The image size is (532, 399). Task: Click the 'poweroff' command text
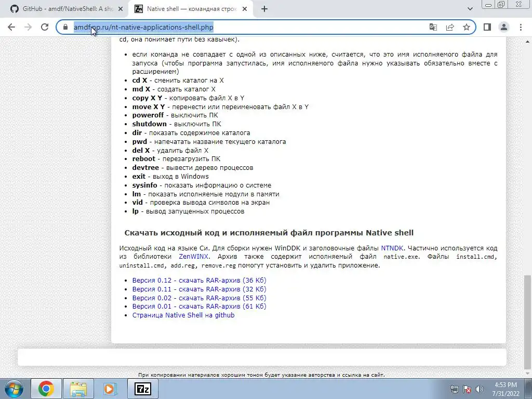click(148, 115)
